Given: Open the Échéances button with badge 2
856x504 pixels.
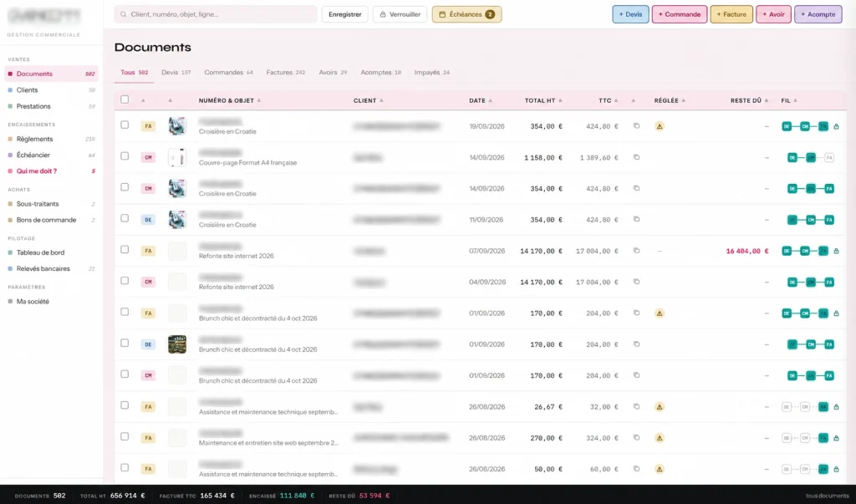Looking at the screenshot, I should point(466,14).
